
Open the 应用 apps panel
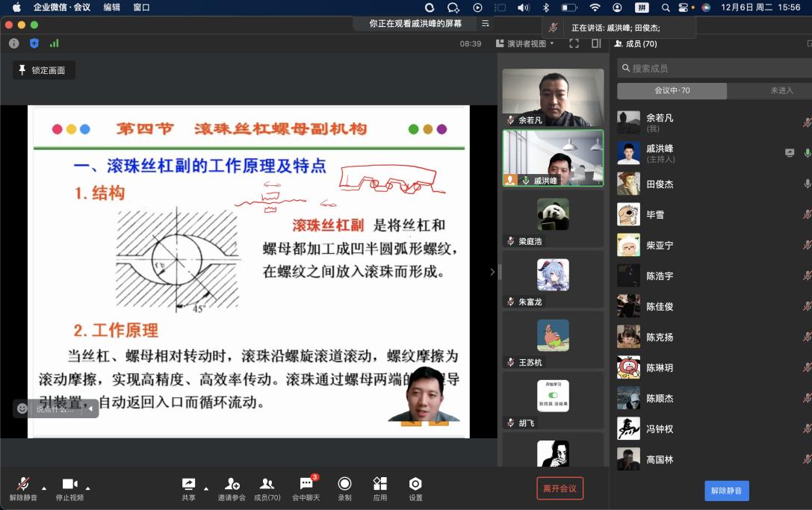[x=379, y=486]
